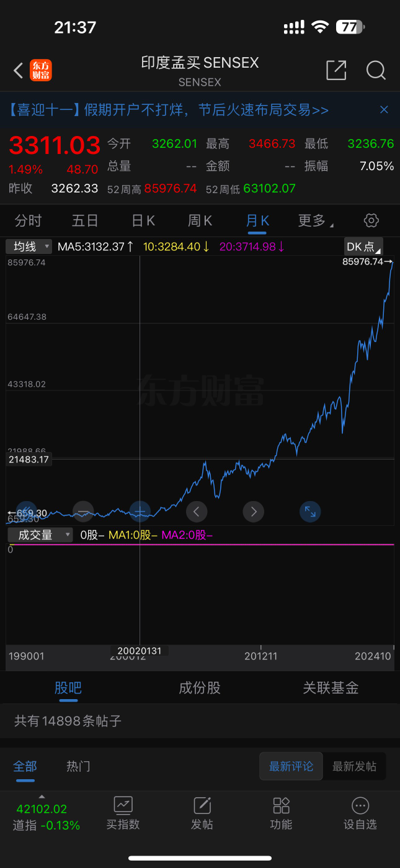Tap the leftmost round chart control button

click(x=27, y=512)
